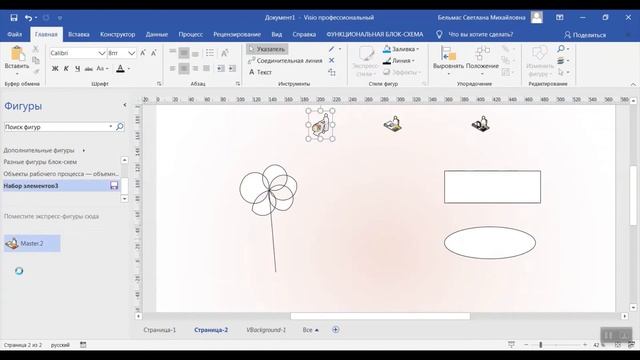This screenshot has width=640, height=360.
Task: Collapse the Фигуры shapes panel arrow
Action: click(124, 105)
